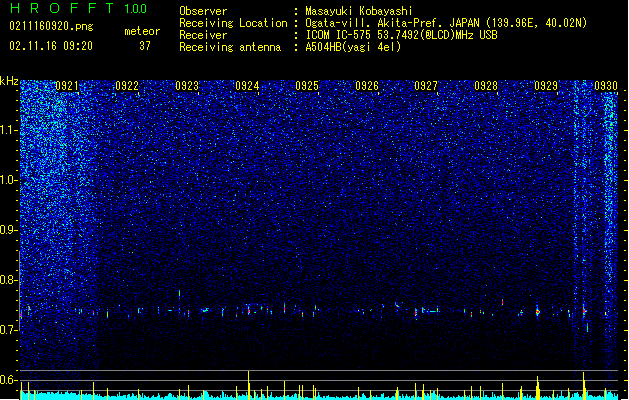Click the 0928 time marker
The height and width of the screenshot is (400, 629).
[486, 86]
